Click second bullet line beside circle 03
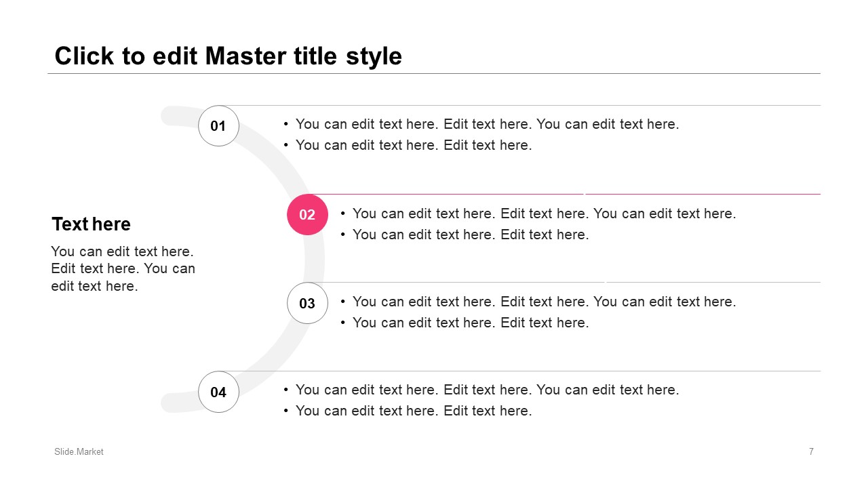 pyautogui.click(x=465, y=323)
